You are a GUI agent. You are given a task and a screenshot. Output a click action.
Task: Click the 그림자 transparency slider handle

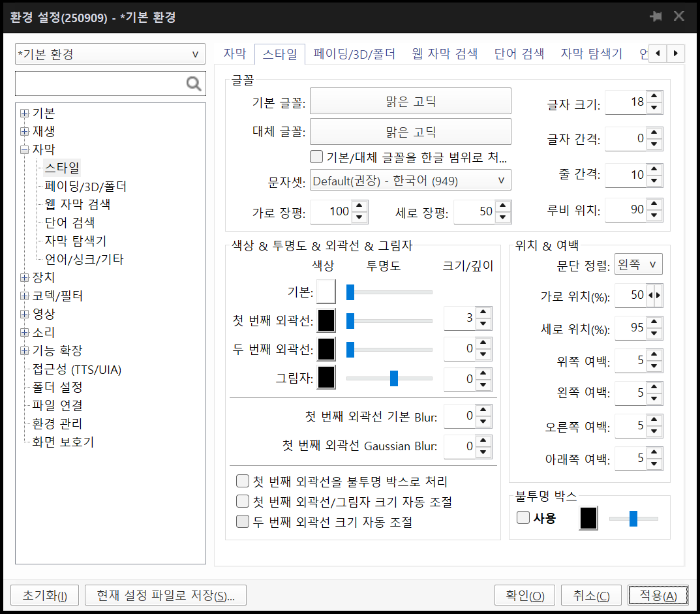tap(394, 378)
